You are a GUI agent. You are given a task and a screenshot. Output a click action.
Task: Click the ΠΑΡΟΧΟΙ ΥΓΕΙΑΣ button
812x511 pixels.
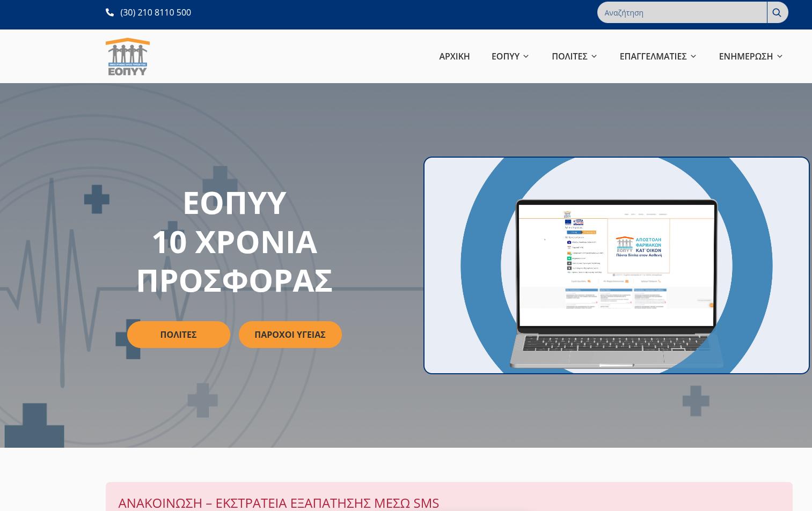290,335
